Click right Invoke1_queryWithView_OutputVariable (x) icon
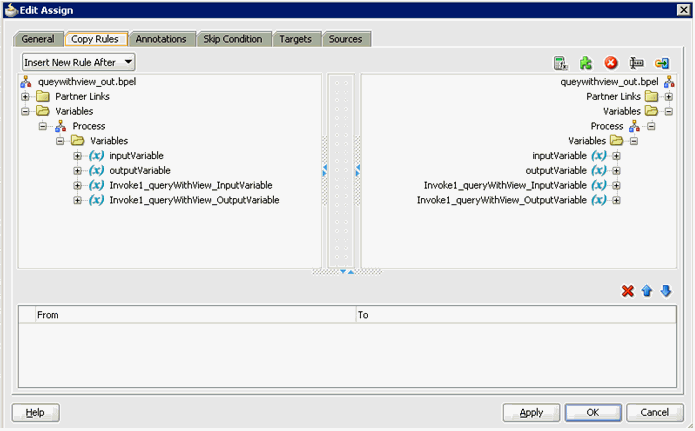Image resolution: width=695 pixels, height=431 pixels. pyautogui.click(x=599, y=200)
